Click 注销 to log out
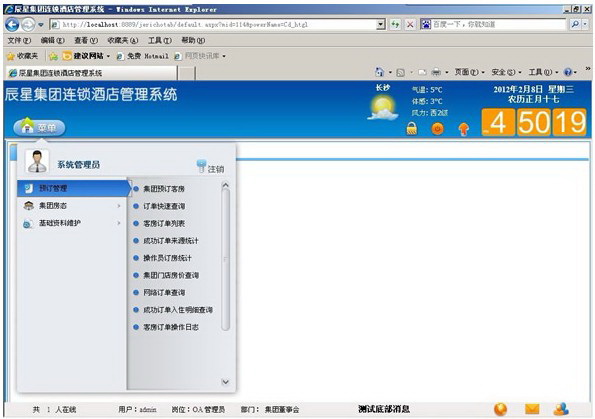 (211, 167)
